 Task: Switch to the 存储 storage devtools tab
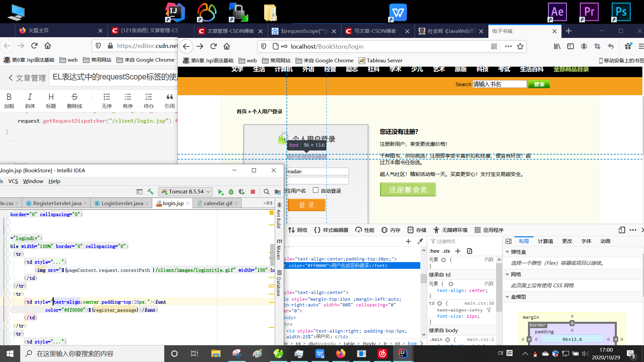417,230
